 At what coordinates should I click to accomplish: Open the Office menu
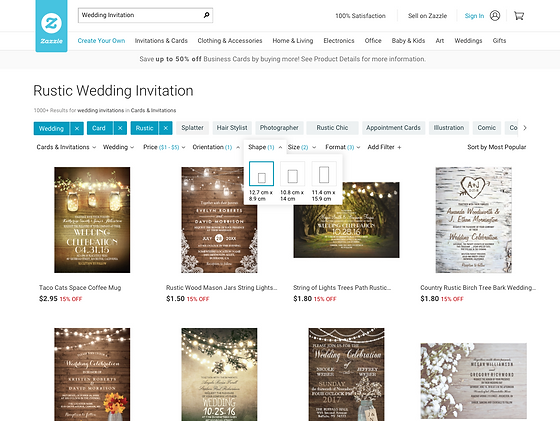pos(373,41)
